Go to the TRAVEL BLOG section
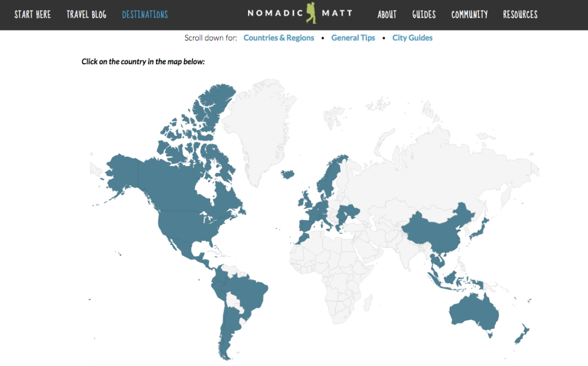The image size is (588, 366). pyautogui.click(x=86, y=14)
